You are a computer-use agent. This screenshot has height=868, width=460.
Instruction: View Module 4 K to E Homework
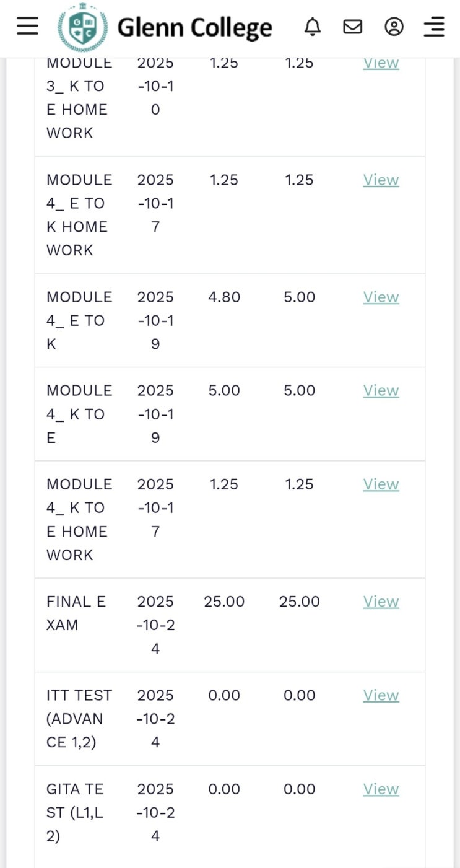click(x=381, y=484)
